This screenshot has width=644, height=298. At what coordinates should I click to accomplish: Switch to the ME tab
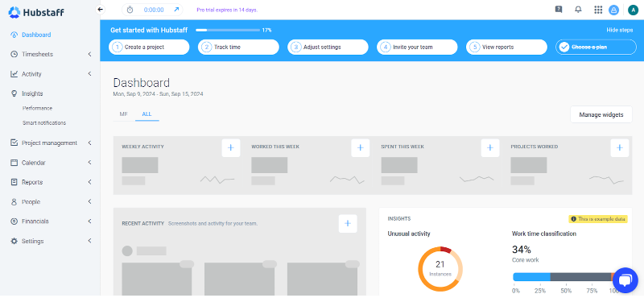(124, 114)
